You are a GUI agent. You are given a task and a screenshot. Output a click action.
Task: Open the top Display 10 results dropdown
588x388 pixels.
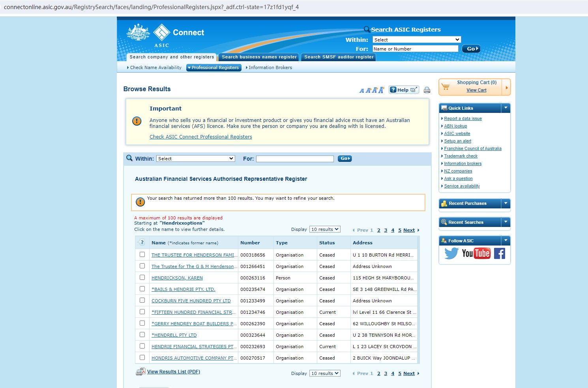coord(325,229)
